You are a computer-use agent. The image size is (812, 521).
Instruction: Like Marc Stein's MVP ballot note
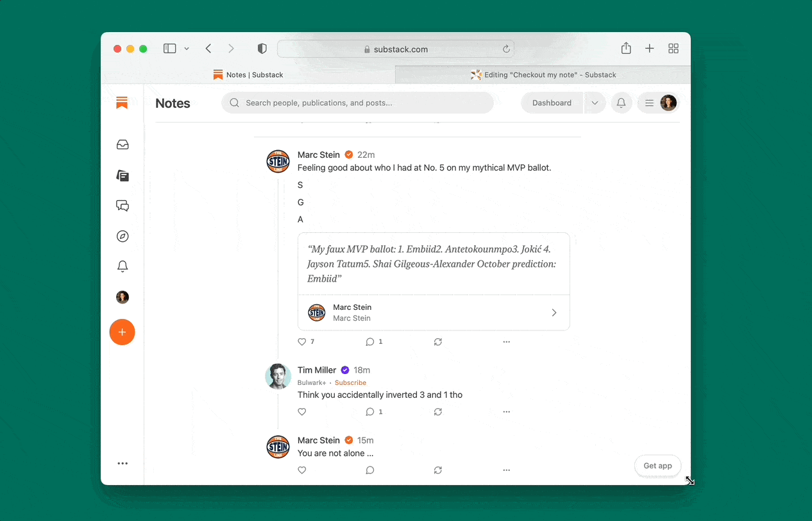(301, 341)
